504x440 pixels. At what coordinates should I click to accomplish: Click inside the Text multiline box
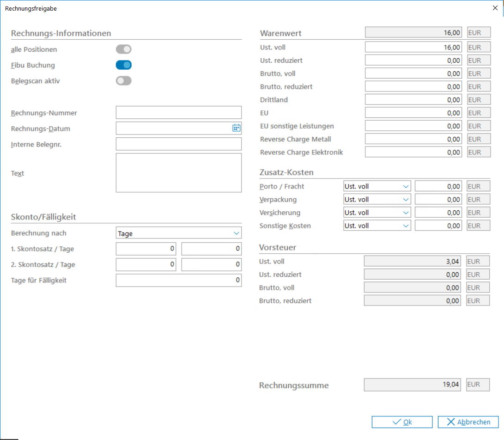(x=178, y=173)
